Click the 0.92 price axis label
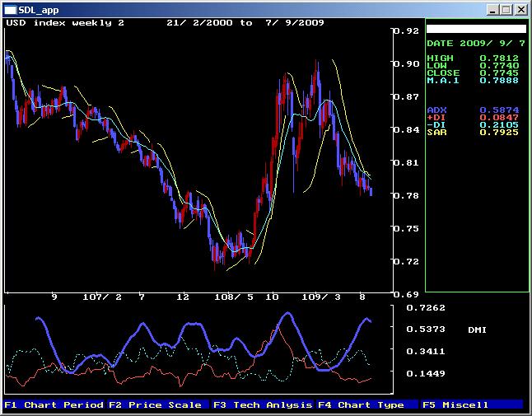This screenshot has width=532, height=416. (x=406, y=30)
